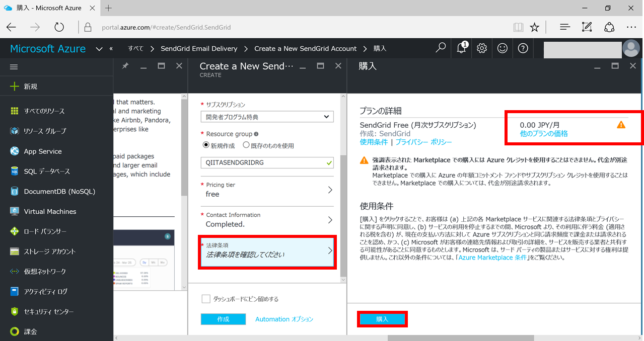The image size is (644, 341).
Task: Select the 新規作成 radio button
Action: (205, 145)
